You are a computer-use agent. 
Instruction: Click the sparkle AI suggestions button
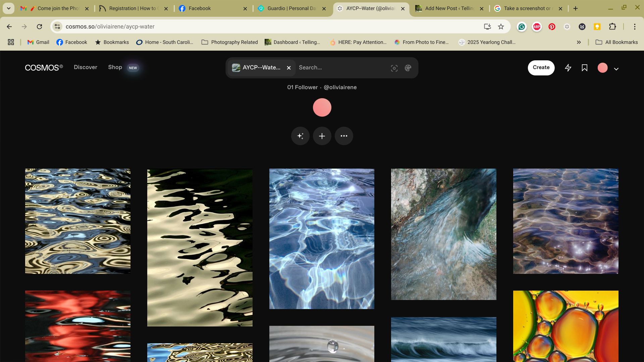click(x=300, y=136)
